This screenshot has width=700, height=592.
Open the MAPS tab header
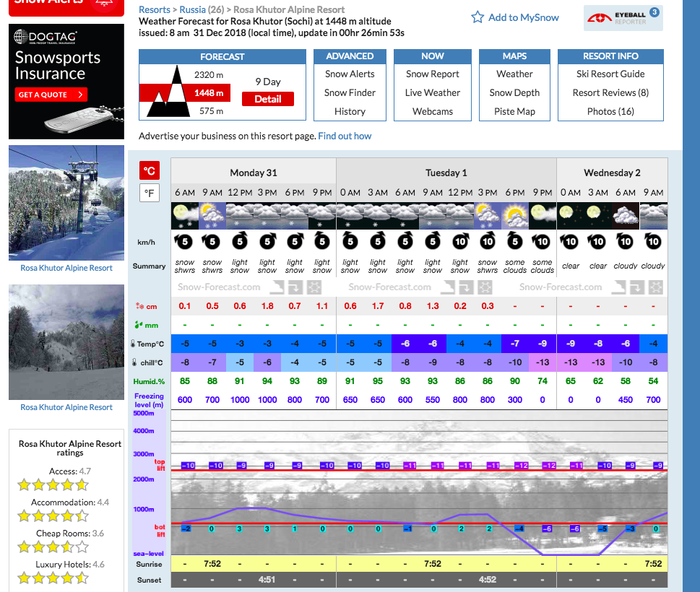[515, 56]
